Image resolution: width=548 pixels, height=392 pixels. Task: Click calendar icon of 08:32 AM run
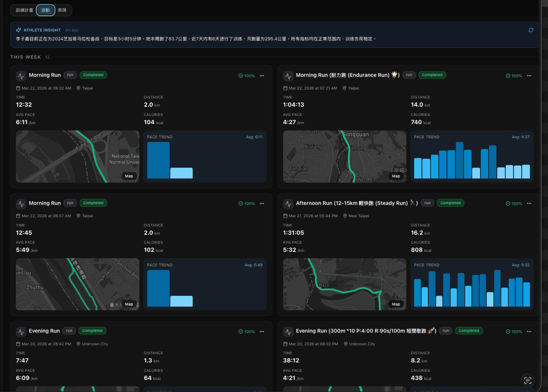[x=18, y=88]
